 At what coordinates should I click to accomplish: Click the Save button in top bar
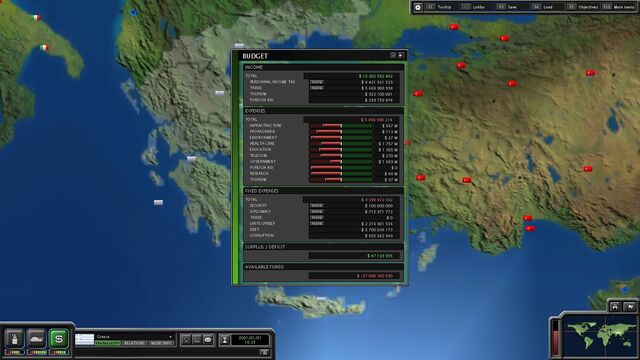pos(507,7)
